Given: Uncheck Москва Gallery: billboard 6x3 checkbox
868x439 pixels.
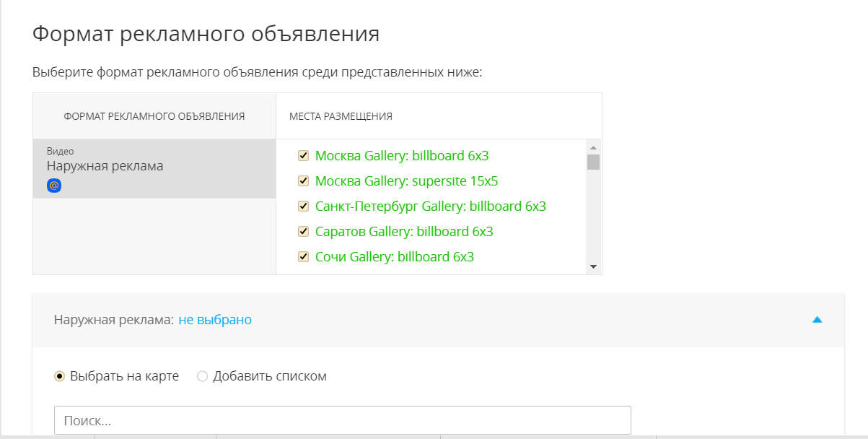Looking at the screenshot, I should click(x=304, y=155).
